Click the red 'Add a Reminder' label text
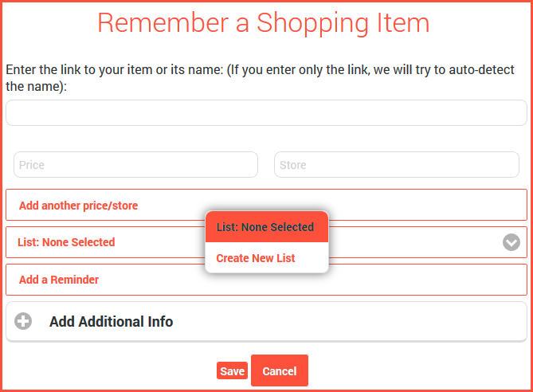The width and height of the screenshot is (533, 392). 59,280
